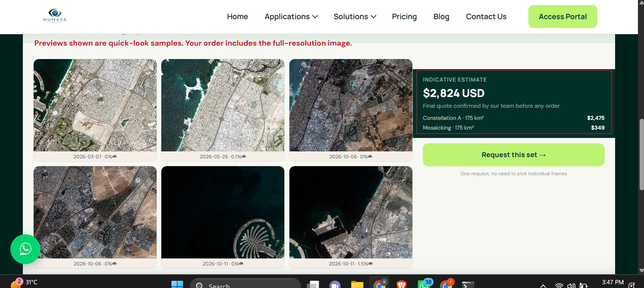Go to the Home page
644x288 pixels.
[x=237, y=16]
